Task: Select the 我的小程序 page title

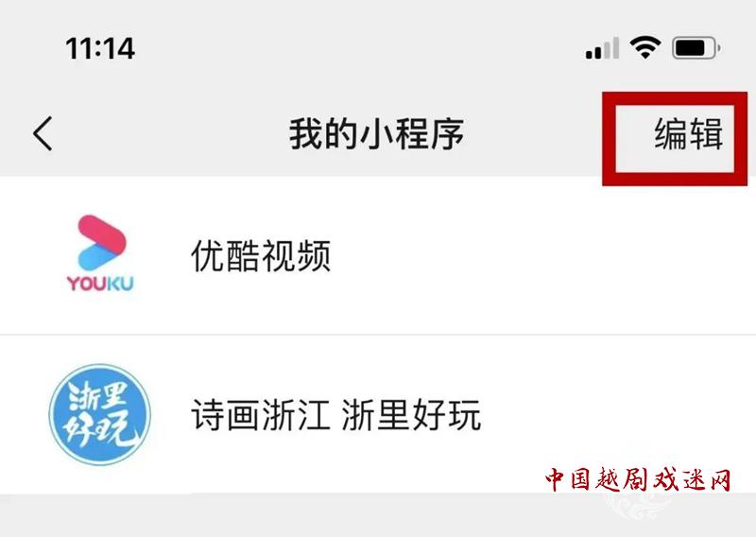Action: pos(376,133)
